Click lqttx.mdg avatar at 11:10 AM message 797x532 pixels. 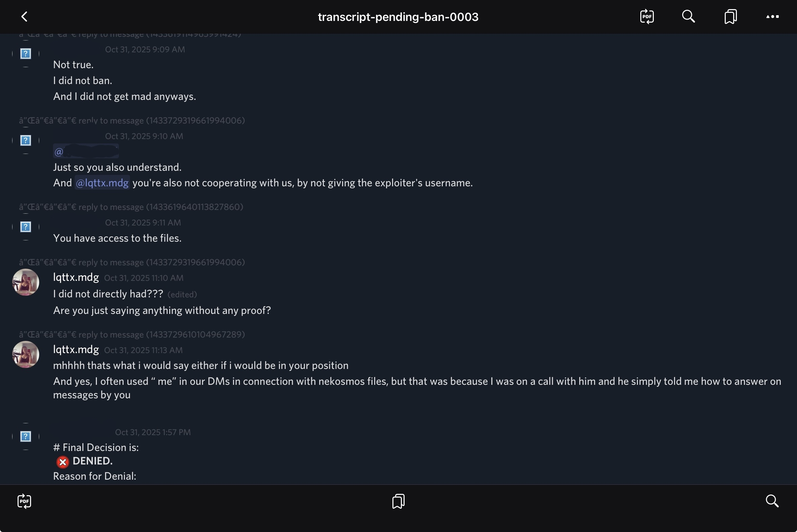tap(26, 282)
